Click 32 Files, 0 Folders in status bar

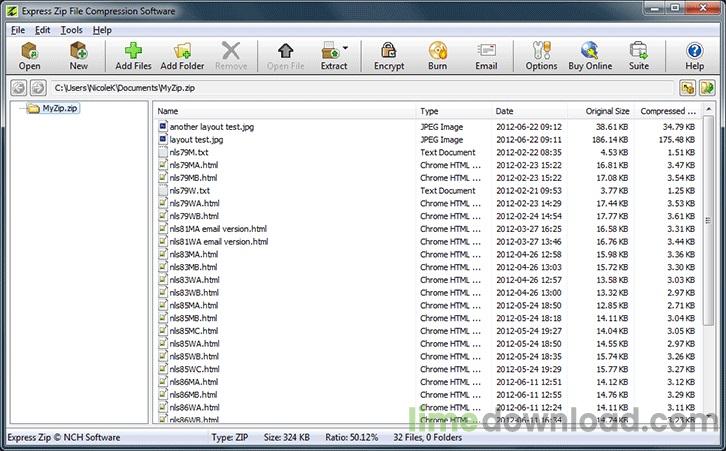point(427,438)
